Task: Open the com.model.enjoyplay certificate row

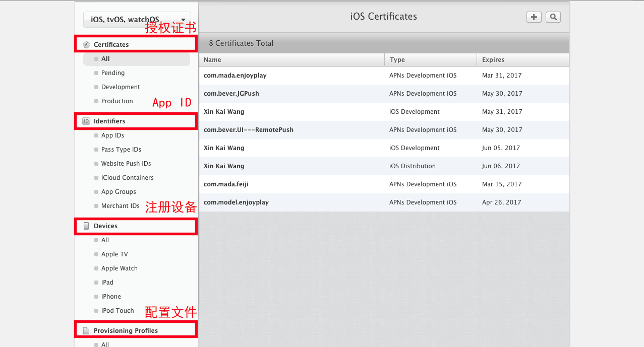Action: 384,202
